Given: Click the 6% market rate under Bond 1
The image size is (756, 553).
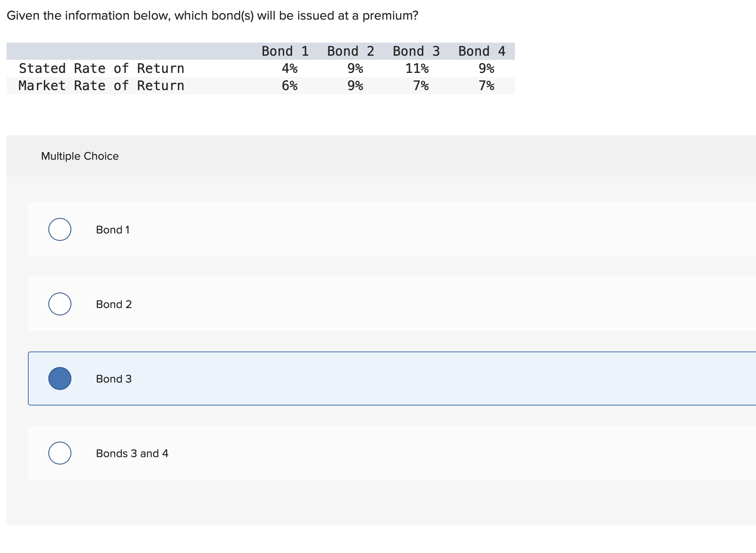Looking at the screenshot, I should point(290,85).
